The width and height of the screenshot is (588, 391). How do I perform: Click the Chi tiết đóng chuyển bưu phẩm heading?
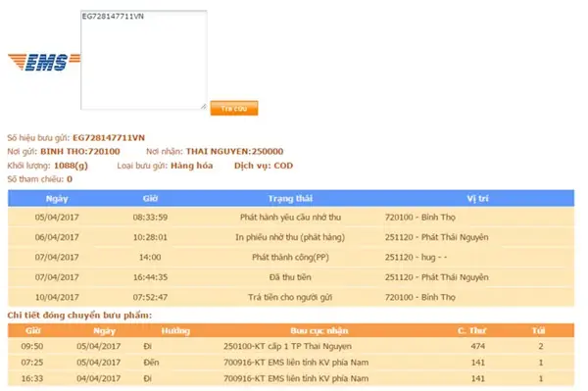[x=79, y=316]
